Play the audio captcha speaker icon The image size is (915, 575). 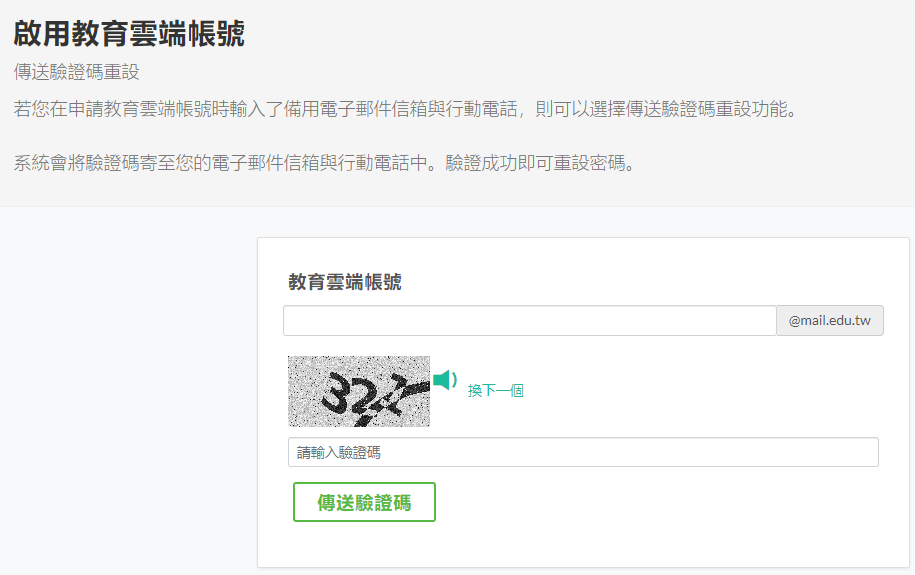click(x=445, y=380)
